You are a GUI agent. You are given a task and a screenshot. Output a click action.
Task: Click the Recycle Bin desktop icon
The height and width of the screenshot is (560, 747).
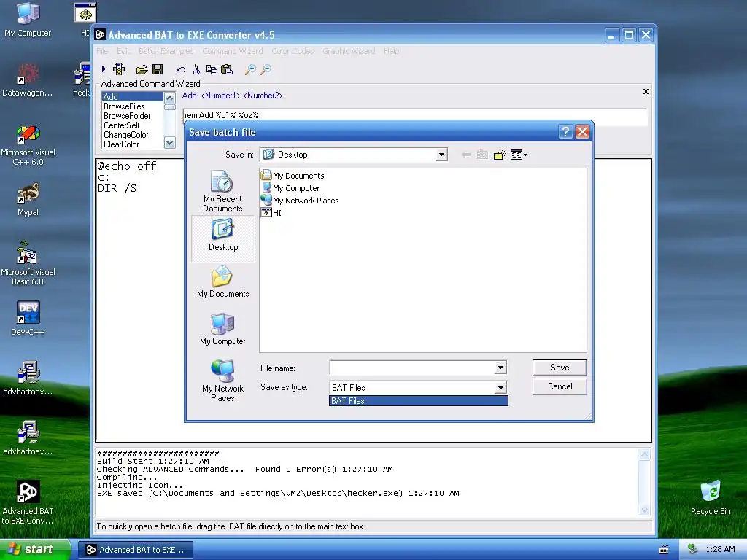coord(711,497)
